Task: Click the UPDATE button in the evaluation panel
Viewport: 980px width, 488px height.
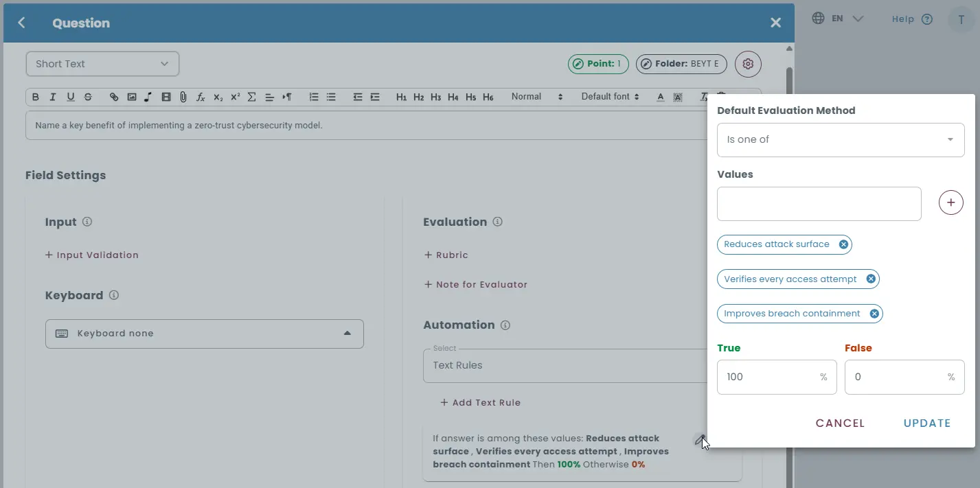Action: (926, 423)
